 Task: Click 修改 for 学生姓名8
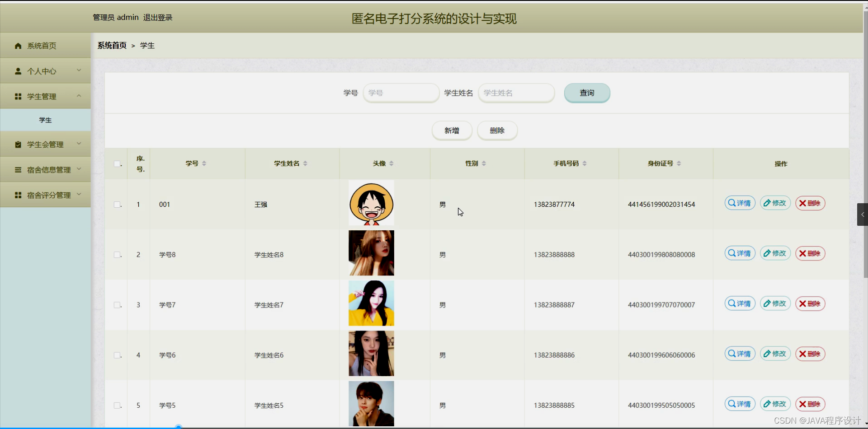(775, 253)
